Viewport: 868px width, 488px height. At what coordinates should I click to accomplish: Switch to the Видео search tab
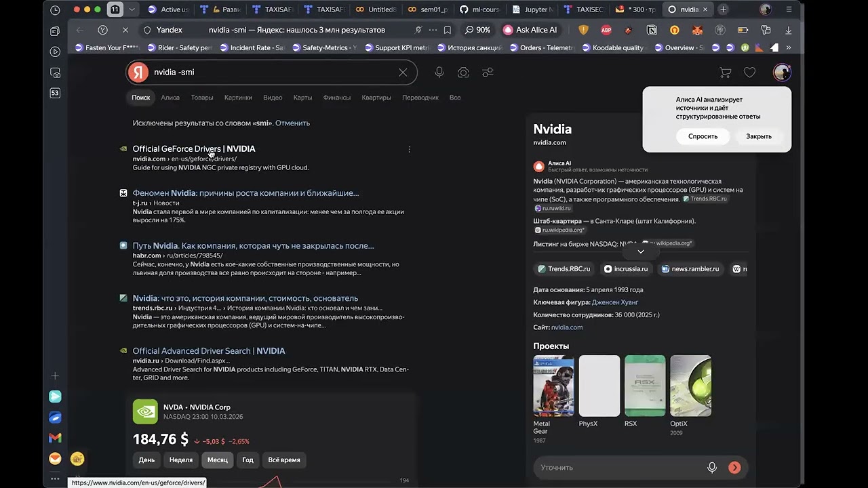(273, 98)
